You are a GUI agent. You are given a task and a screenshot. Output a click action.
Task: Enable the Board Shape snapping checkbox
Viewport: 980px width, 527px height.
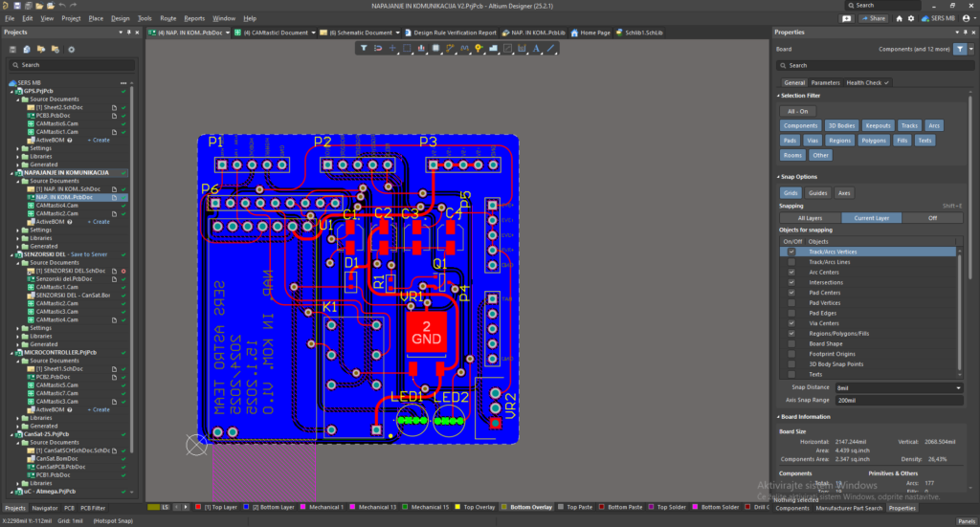point(791,343)
